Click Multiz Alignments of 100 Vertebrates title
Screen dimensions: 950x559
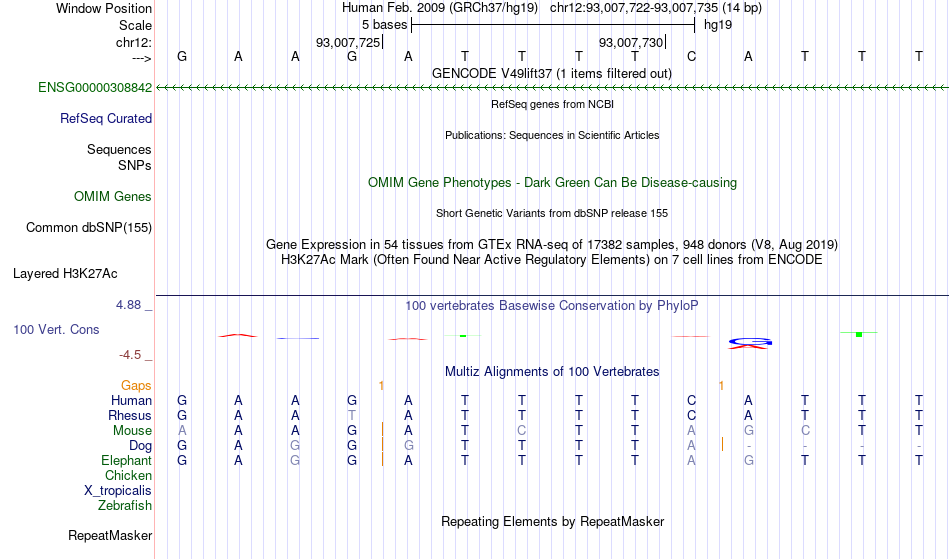552,372
